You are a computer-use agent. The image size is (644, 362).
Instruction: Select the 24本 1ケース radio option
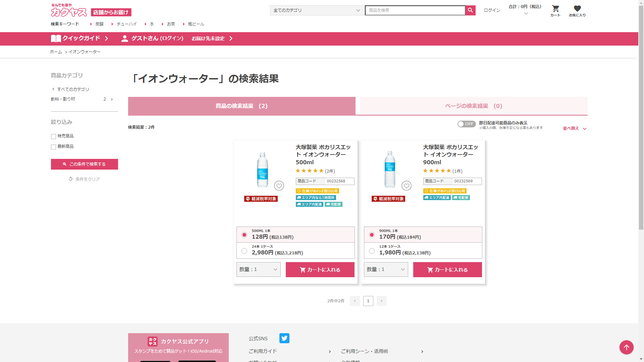tap(244, 251)
